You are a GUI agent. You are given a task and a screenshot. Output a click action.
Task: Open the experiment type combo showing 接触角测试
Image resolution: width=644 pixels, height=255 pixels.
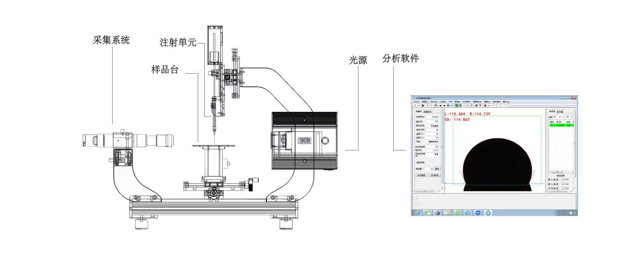[x=434, y=140]
